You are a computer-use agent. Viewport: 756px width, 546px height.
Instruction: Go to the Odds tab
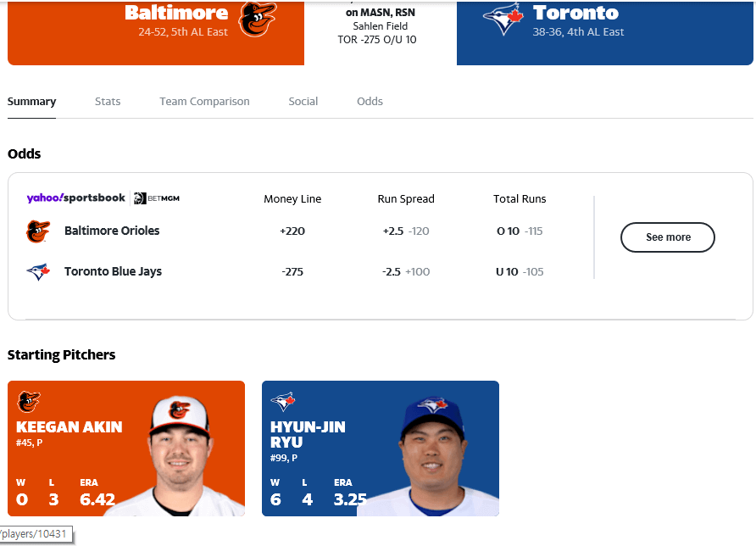370,101
